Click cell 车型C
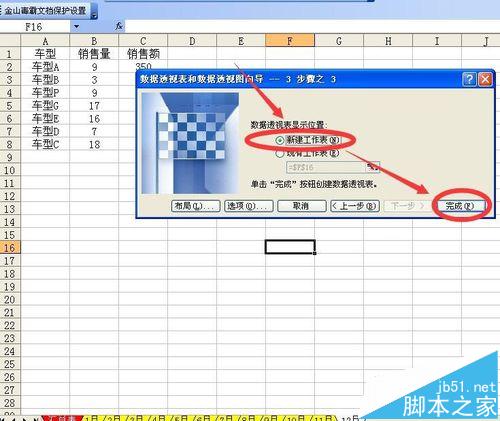Screen dimensions: 500x421 [x=45, y=144]
